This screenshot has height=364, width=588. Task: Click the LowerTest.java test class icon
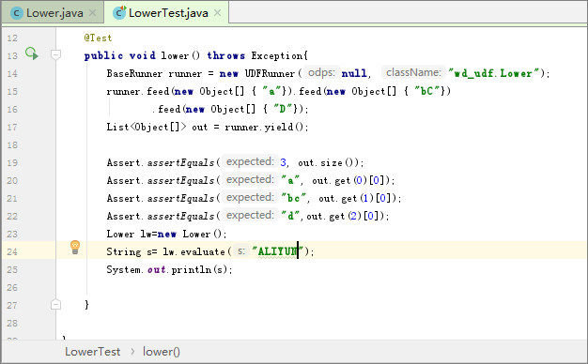119,13
